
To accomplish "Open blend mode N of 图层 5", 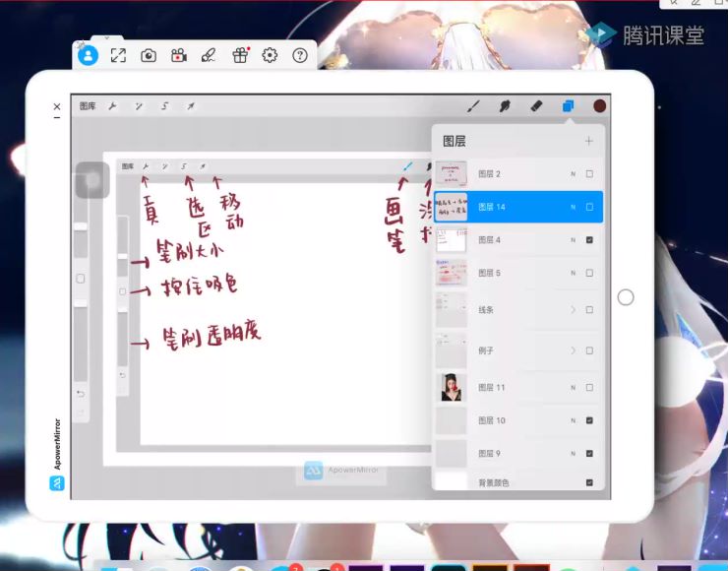I will (573, 273).
